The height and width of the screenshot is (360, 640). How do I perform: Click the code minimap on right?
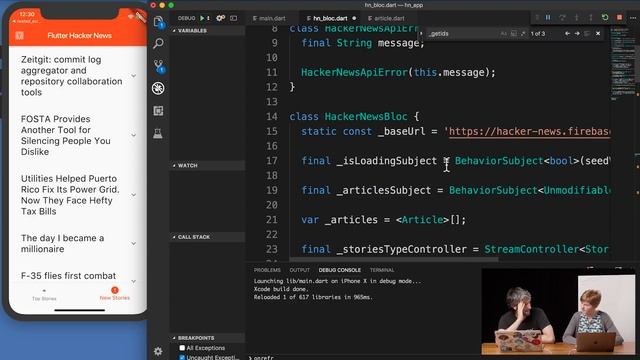(x=624, y=63)
